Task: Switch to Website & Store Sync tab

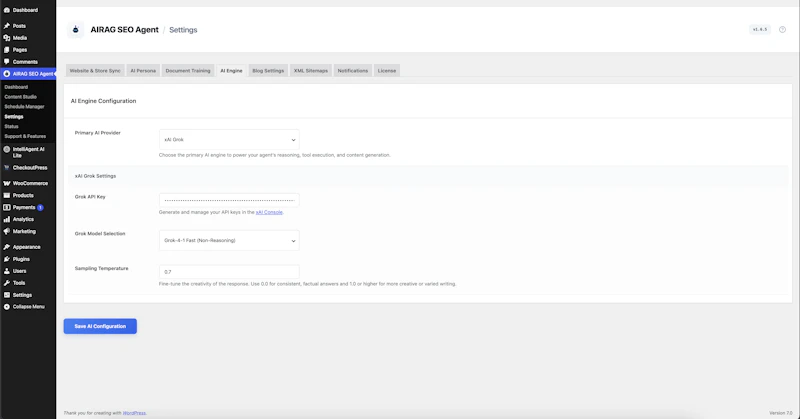Action: 95,70
